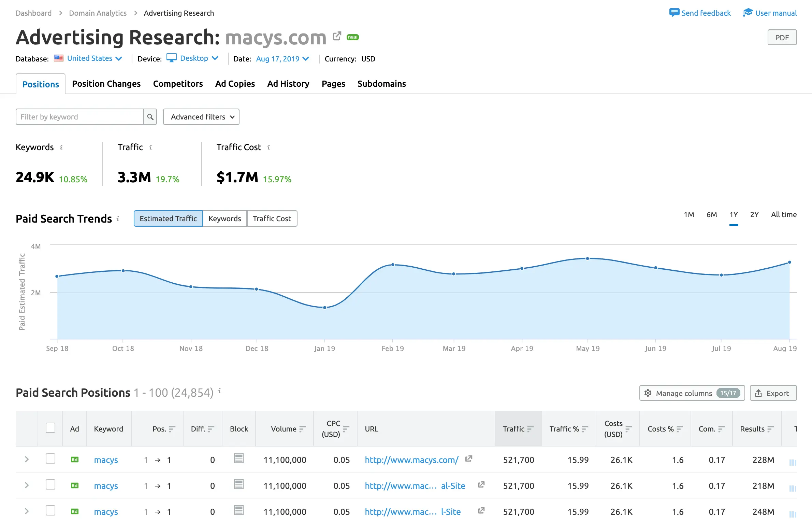Focus the Filter by keyword input
Screen dimensions: 812x523
[x=79, y=117]
